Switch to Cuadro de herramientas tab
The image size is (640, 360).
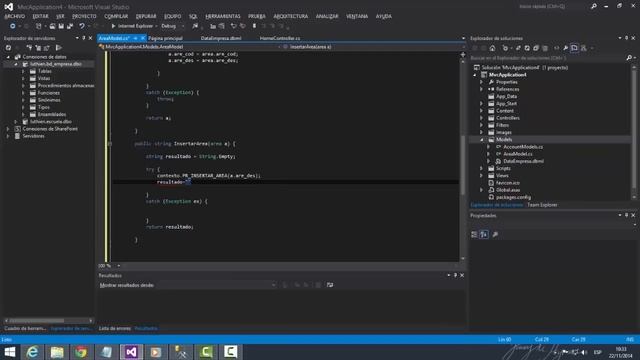point(25,328)
